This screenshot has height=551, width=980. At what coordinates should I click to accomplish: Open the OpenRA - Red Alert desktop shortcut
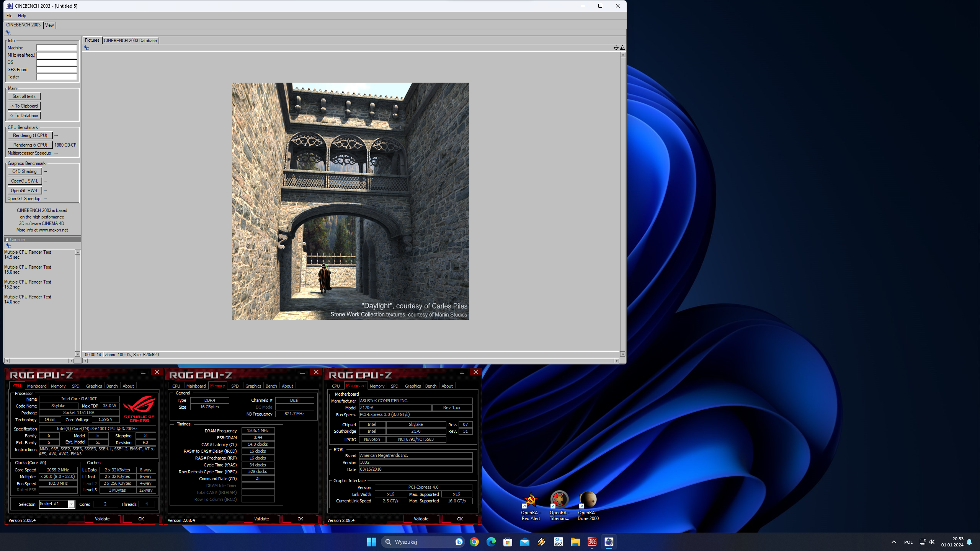tap(531, 506)
